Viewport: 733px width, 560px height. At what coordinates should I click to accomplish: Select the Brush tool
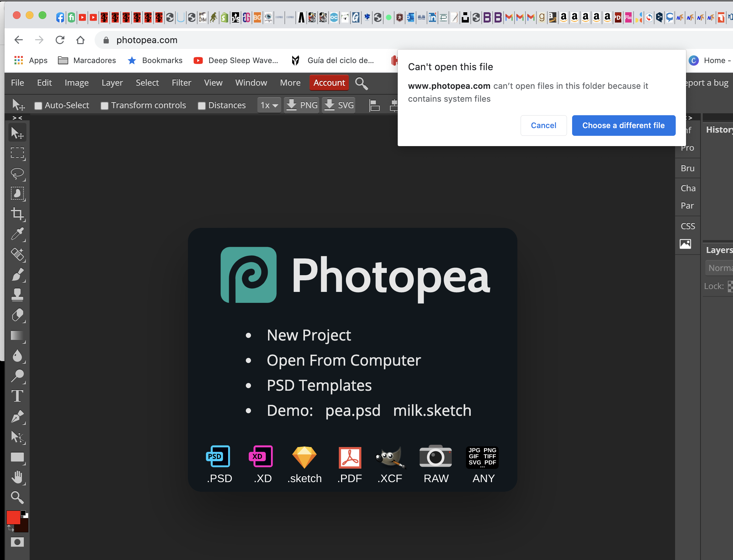point(17,275)
